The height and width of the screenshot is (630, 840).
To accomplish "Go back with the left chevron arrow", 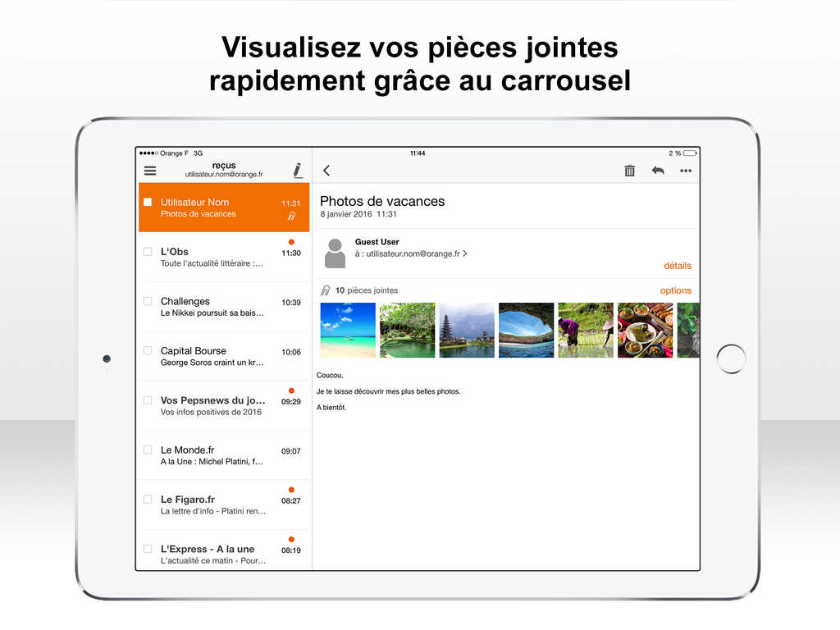I will pyautogui.click(x=326, y=170).
